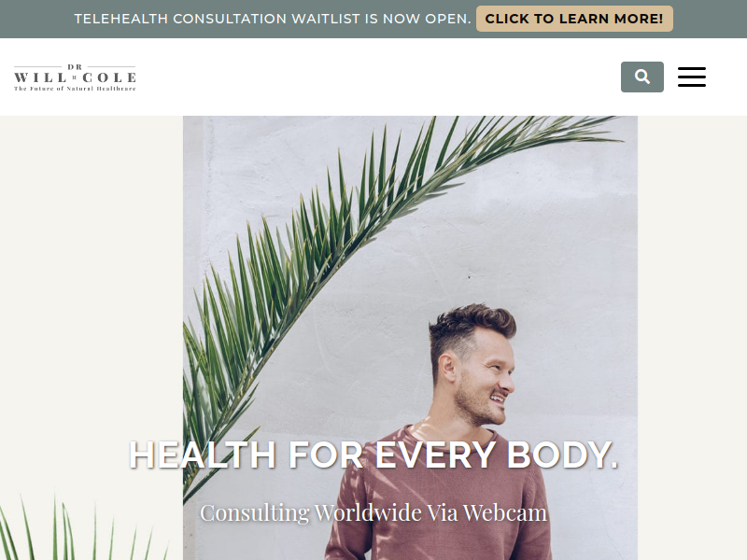Viewport: 747px width, 560px height.
Task: Click the Dr Will Cole logo
Action: [x=75, y=77]
